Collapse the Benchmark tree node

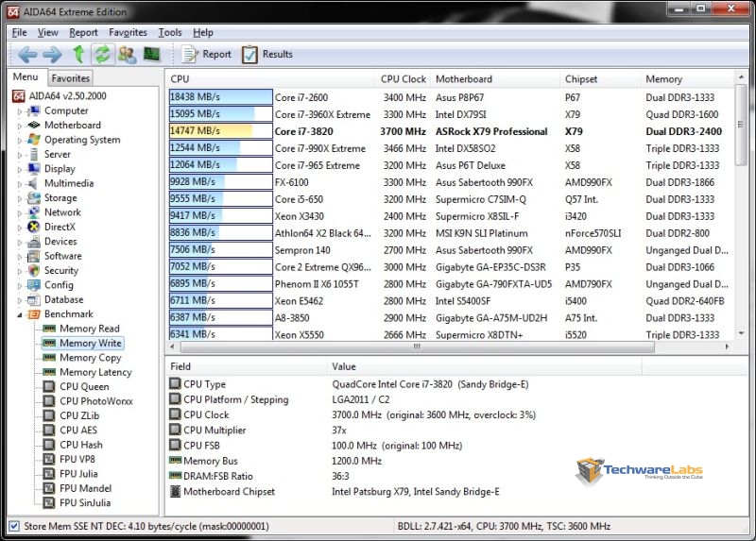click(20, 315)
